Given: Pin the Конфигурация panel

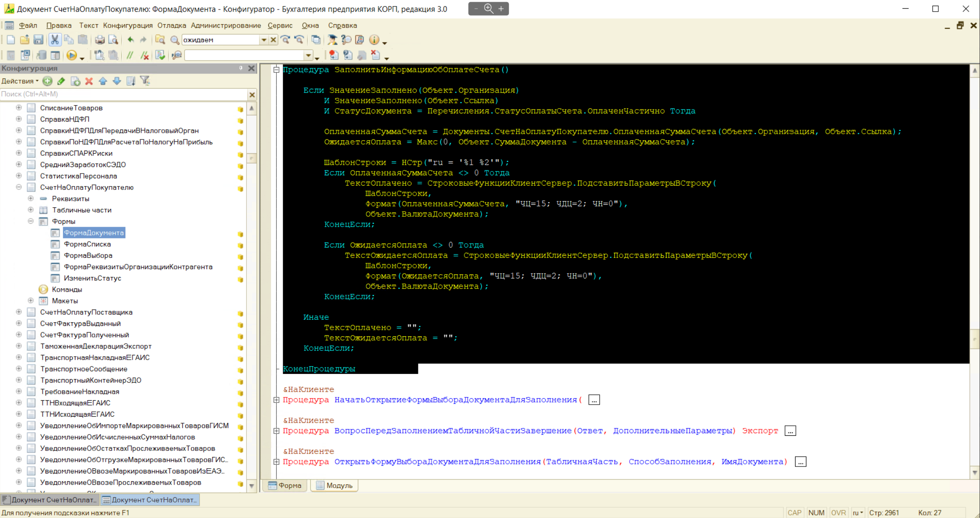Looking at the screenshot, I should pyautogui.click(x=241, y=68).
